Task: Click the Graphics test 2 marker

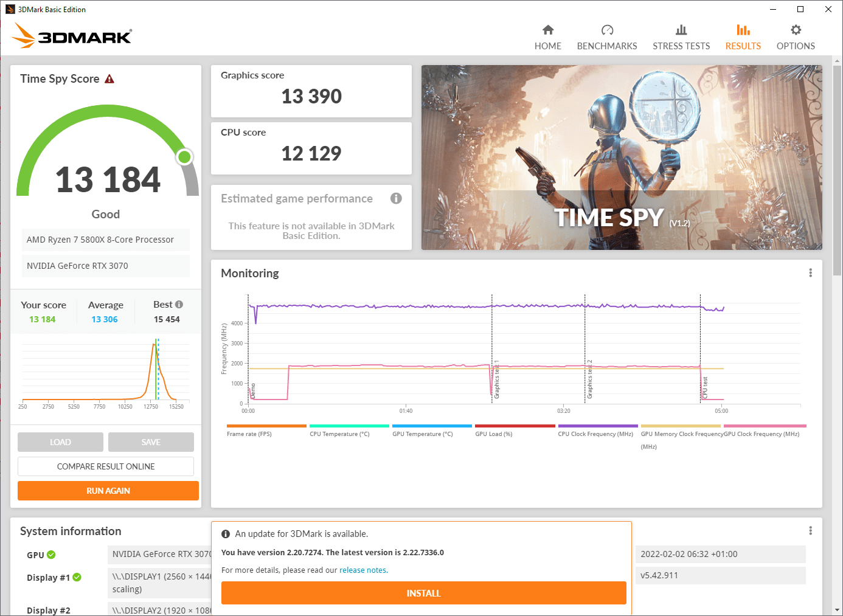Action: coord(589,379)
